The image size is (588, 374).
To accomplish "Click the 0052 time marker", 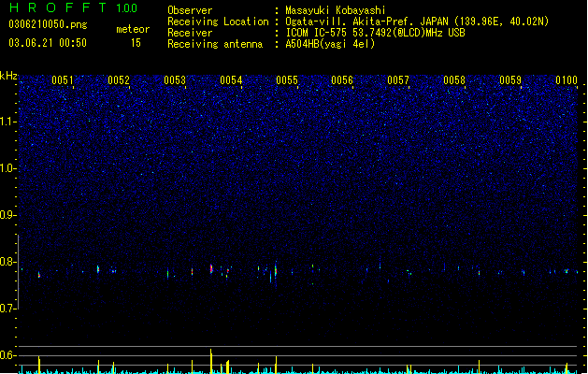I will coord(119,80).
